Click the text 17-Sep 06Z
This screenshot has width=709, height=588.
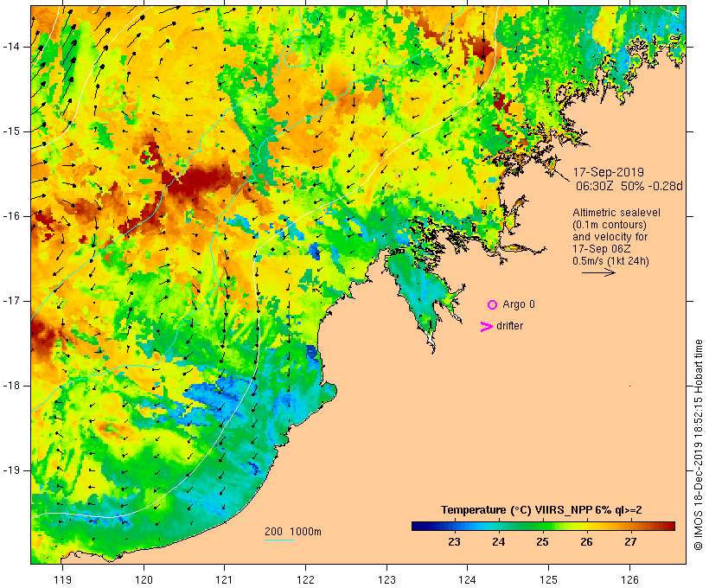(x=602, y=249)
